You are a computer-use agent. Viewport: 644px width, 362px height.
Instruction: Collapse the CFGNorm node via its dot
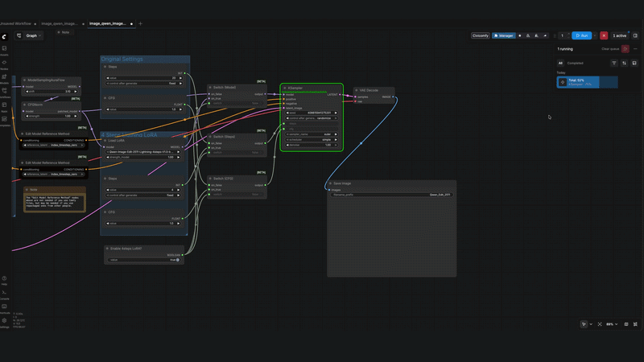coord(25,105)
